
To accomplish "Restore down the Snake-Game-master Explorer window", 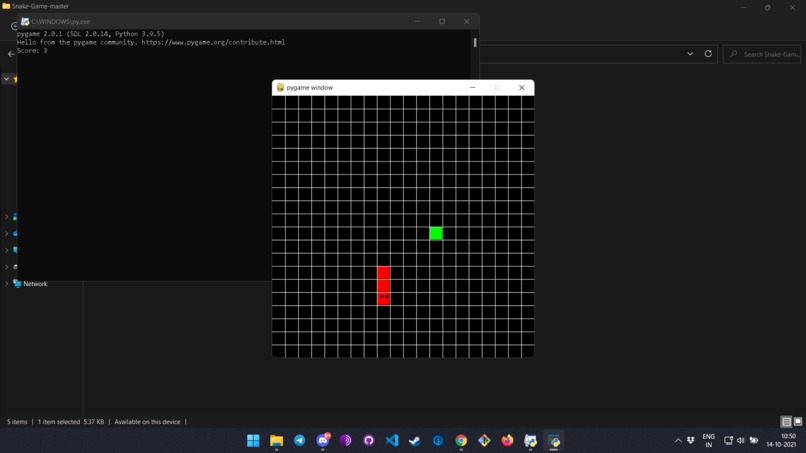I will (767, 7).
